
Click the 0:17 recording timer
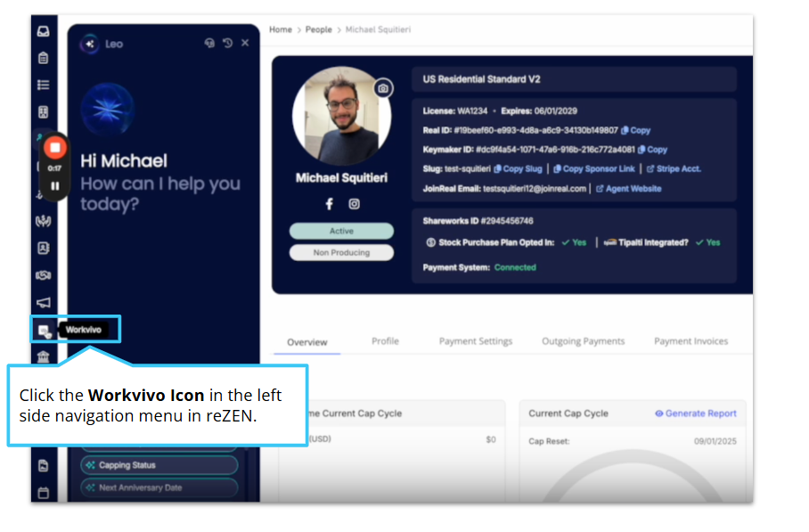tap(54, 168)
